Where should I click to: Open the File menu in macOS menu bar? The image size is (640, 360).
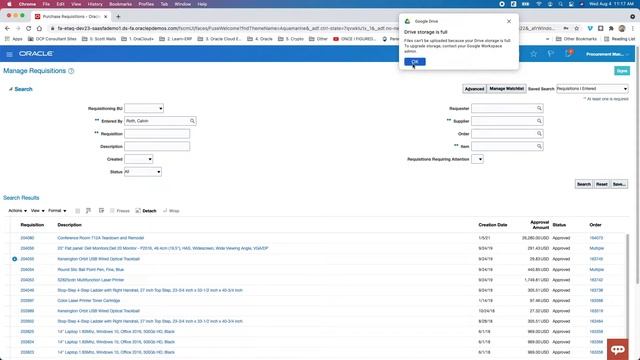pyautogui.click(x=46, y=4)
